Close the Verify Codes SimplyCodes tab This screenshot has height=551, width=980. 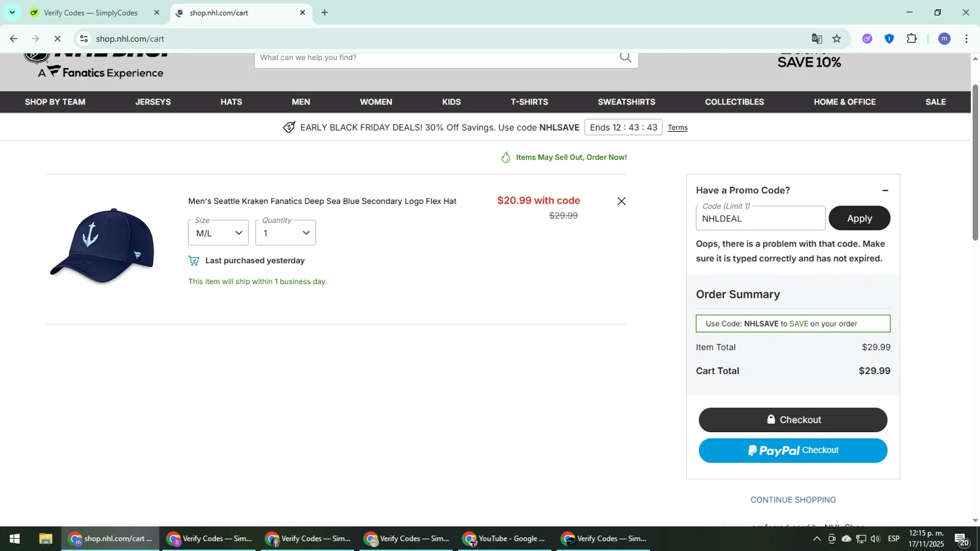click(156, 12)
